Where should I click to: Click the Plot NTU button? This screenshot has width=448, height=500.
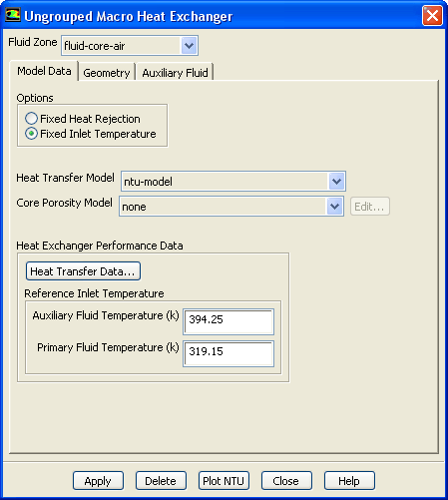(x=224, y=481)
